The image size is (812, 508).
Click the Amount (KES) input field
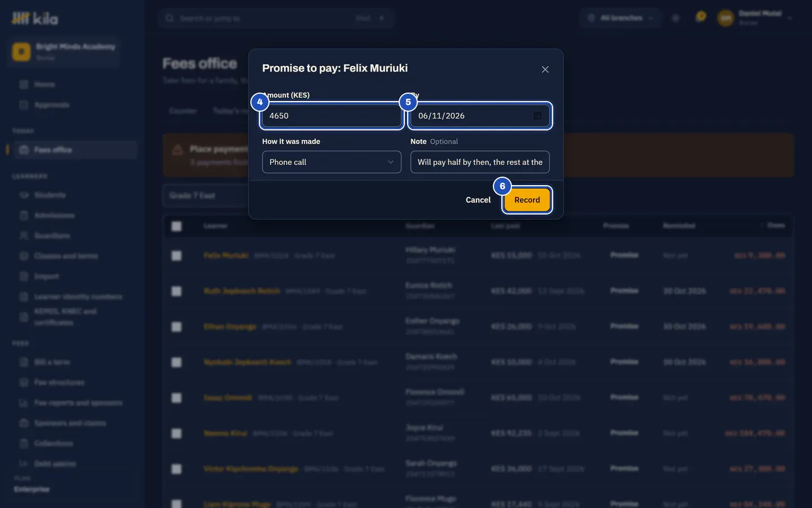[332, 116]
